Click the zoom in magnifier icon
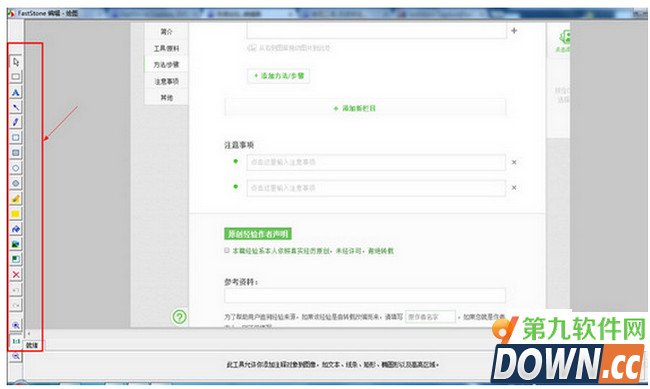 point(16,326)
